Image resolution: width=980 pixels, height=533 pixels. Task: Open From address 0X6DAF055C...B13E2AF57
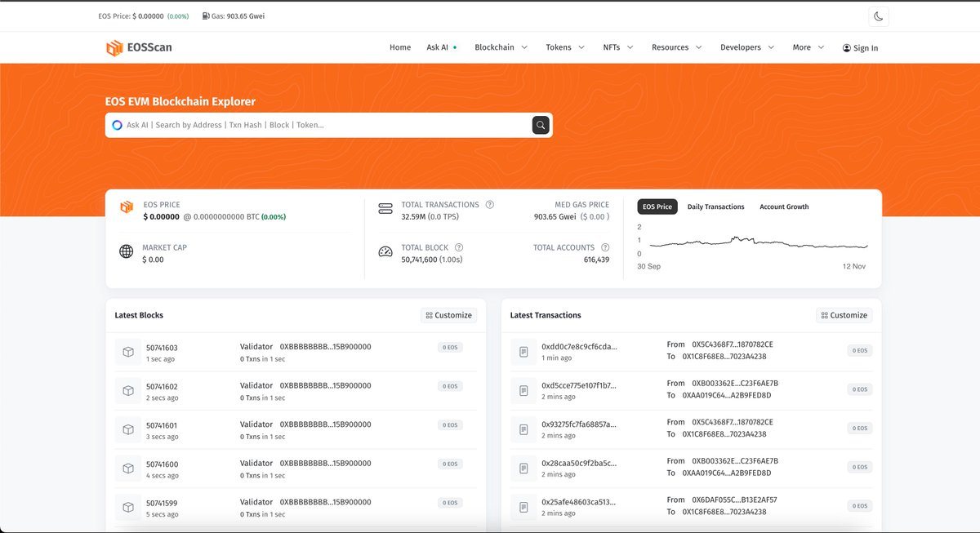(x=734, y=500)
